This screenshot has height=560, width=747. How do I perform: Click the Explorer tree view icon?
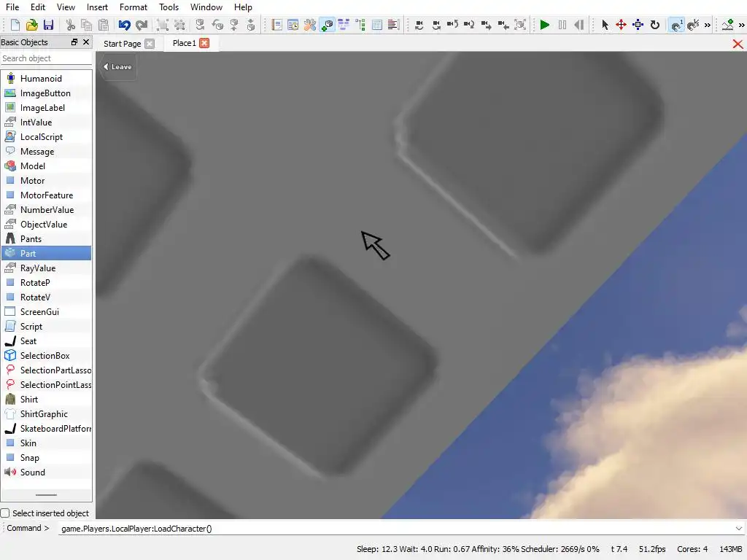tap(360, 25)
